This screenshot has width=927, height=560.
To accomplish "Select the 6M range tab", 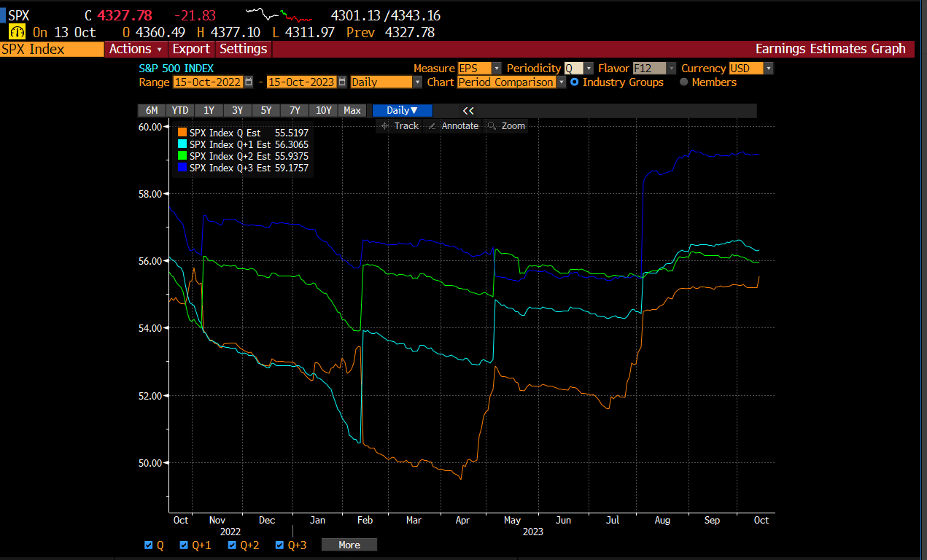I will click(x=152, y=111).
